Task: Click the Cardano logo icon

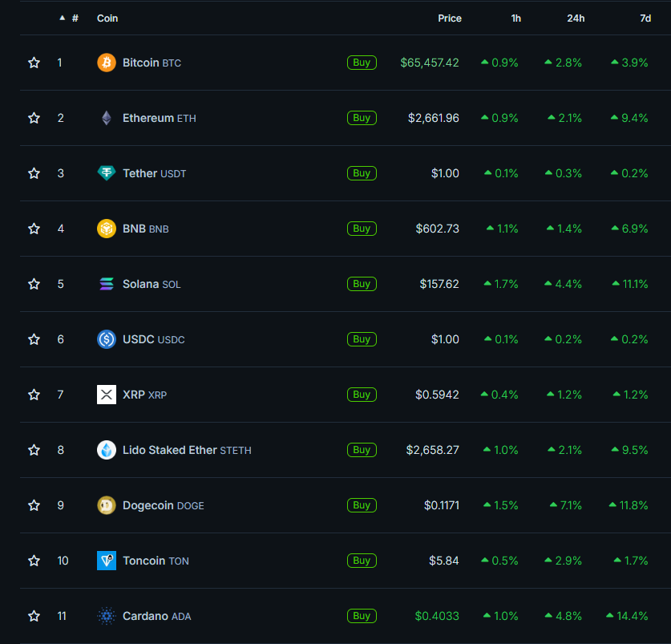Action: point(107,616)
